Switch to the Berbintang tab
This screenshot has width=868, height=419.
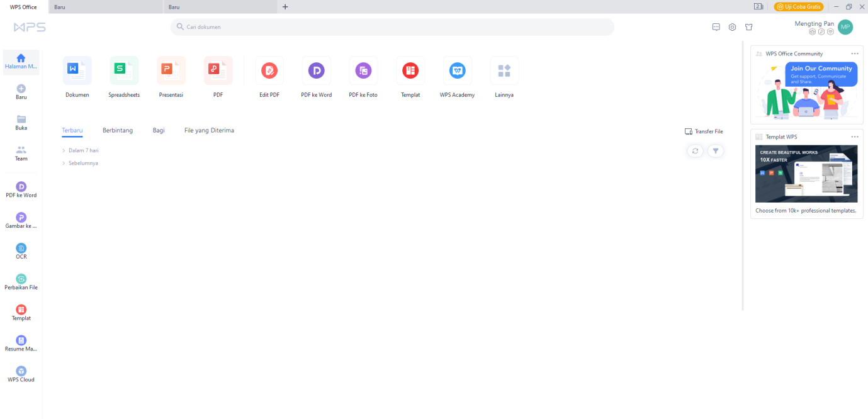coord(118,130)
